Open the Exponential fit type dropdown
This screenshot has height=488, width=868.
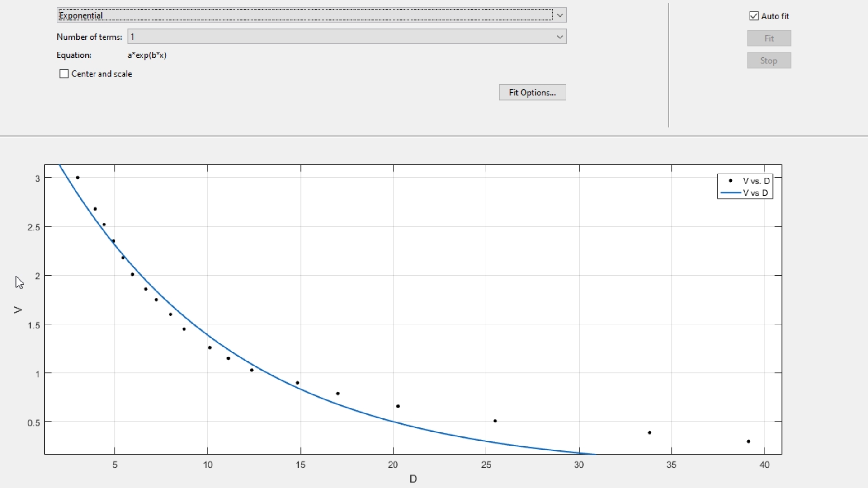tap(312, 15)
